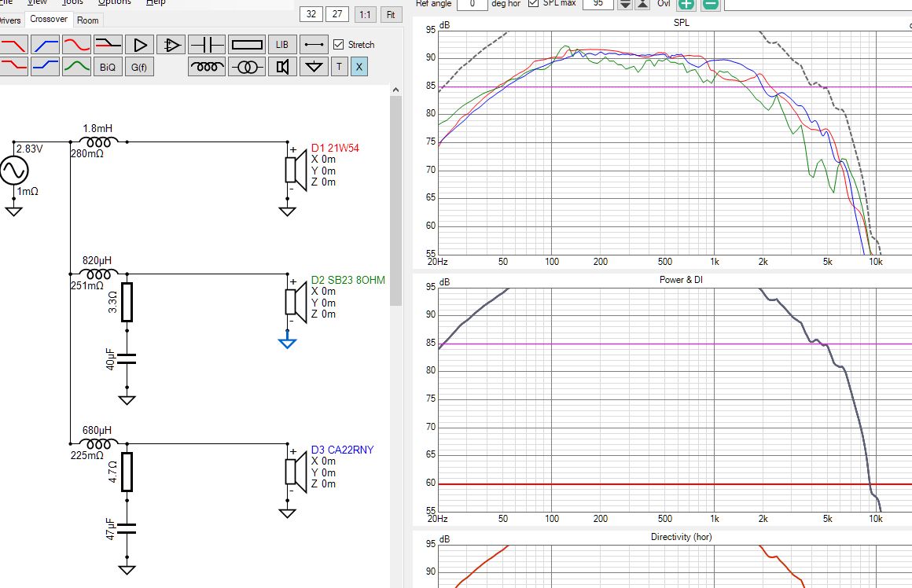The image size is (912, 588).
Task: Select the 680µH inductor in schematic
Action: pos(98,444)
